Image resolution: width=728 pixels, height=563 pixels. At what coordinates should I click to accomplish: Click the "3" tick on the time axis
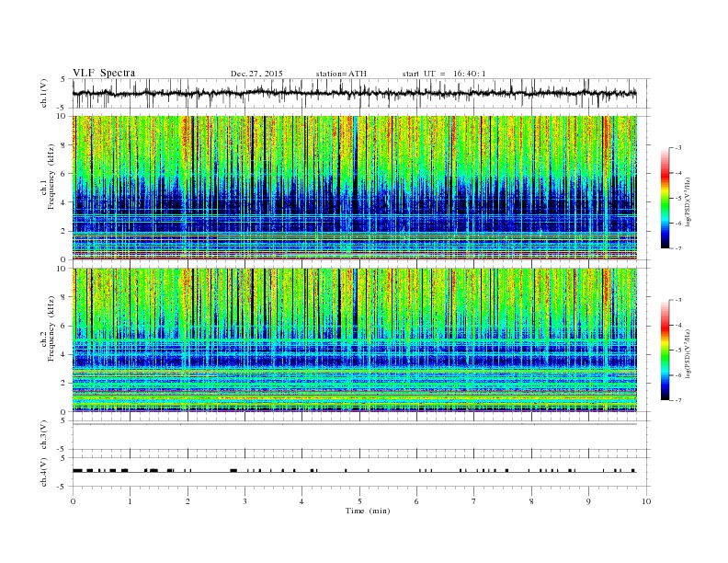point(245,501)
